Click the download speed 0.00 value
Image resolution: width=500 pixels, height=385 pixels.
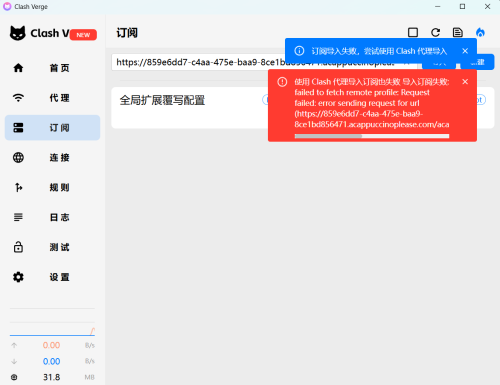(51, 361)
